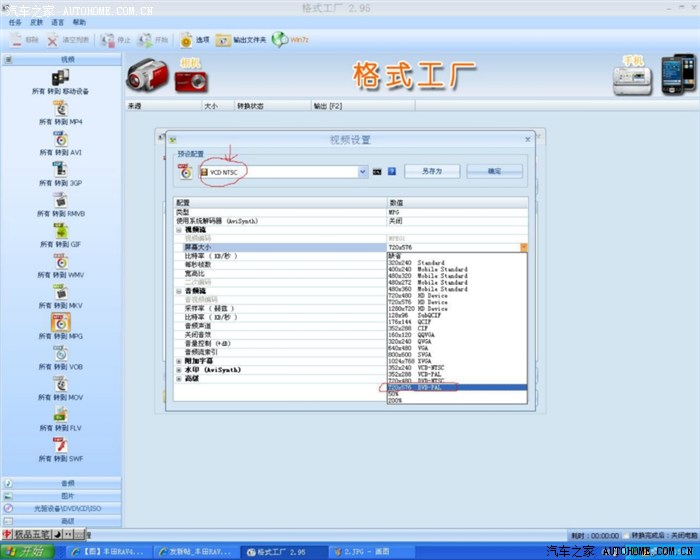Open the 皮肤 menu
Image resolution: width=700 pixels, height=560 pixels.
tap(36, 22)
